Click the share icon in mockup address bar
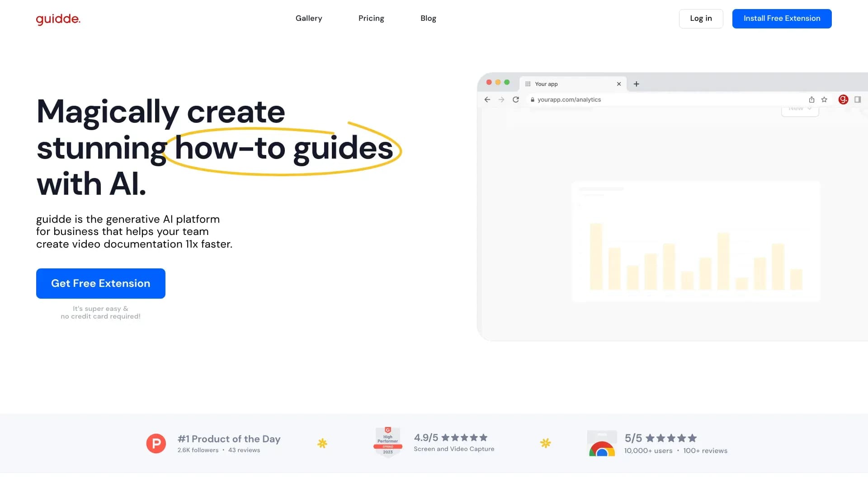 click(x=811, y=100)
